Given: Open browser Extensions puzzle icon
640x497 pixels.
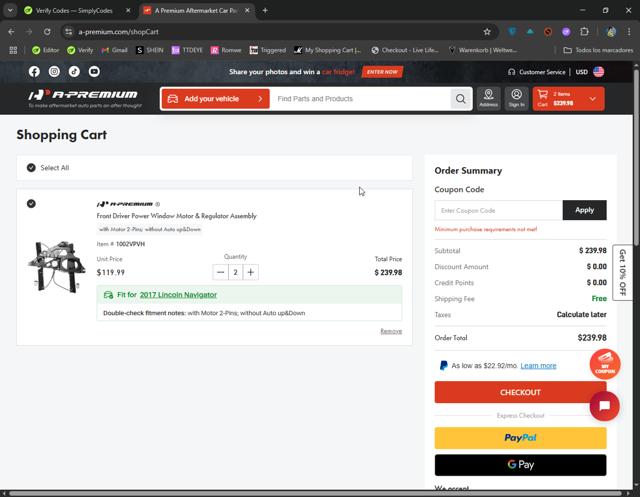Looking at the screenshot, I should pyautogui.click(x=584, y=32).
